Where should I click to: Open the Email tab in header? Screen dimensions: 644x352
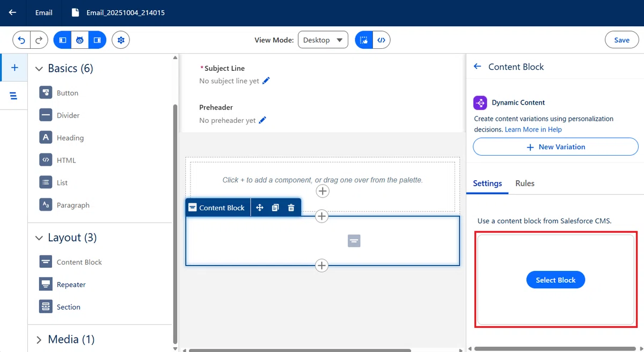pyautogui.click(x=44, y=12)
